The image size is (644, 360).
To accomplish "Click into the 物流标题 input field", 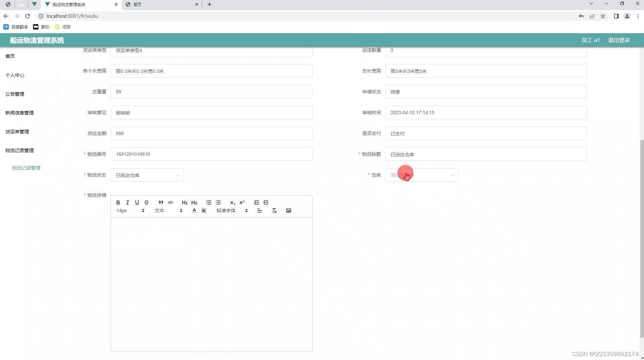I will pyautogui.click(x=486, y=154).
